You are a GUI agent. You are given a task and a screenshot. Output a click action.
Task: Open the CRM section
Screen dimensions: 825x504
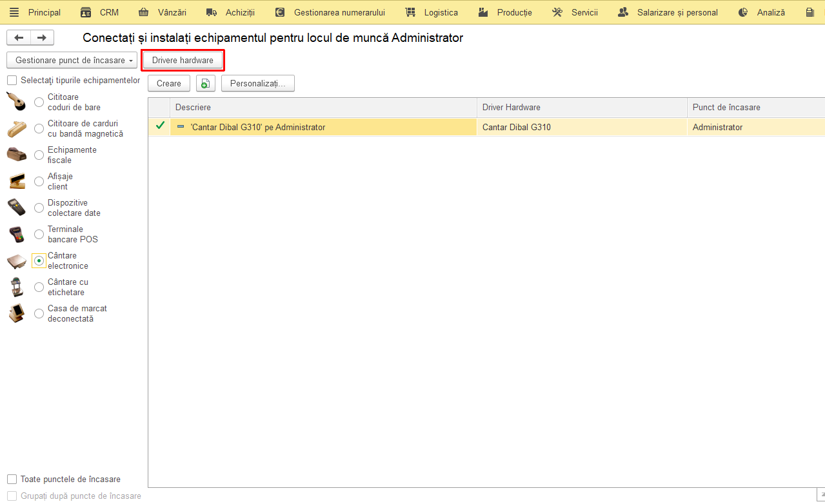point(109,12)
